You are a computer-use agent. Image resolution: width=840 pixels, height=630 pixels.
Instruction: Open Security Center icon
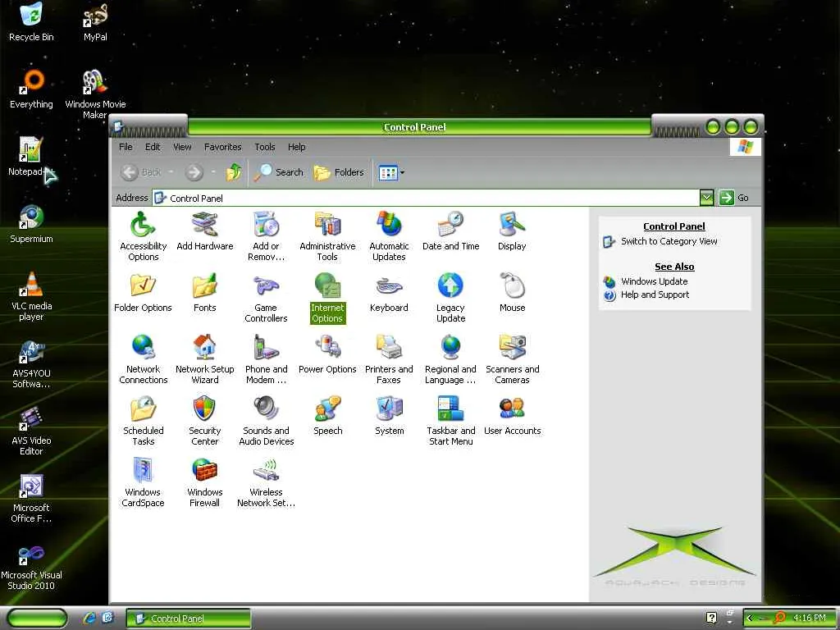click(x=204, y=421)
